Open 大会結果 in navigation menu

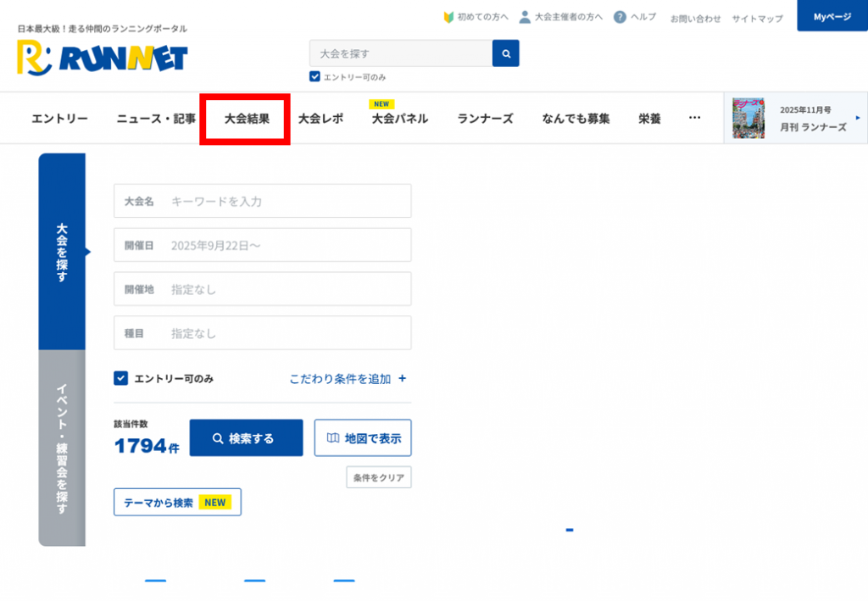[x=247, y=119]
